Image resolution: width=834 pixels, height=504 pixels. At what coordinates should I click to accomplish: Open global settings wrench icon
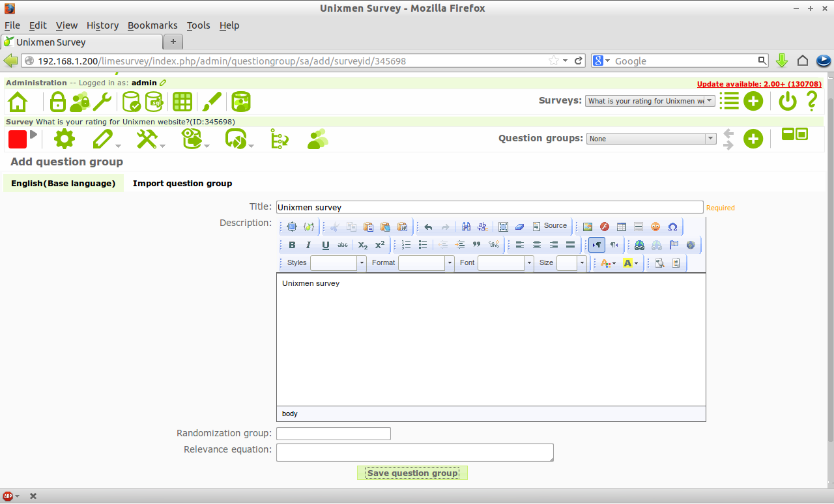[102, 102]
